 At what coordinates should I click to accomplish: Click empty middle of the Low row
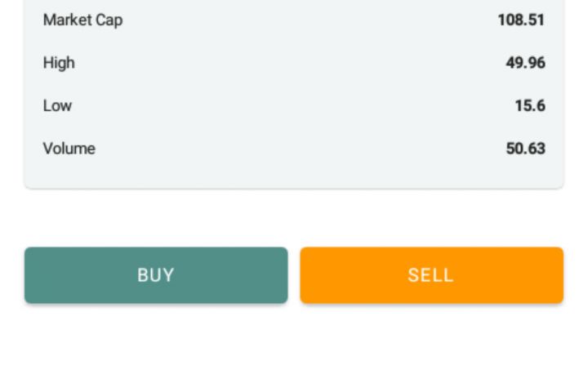pos(294,105)
